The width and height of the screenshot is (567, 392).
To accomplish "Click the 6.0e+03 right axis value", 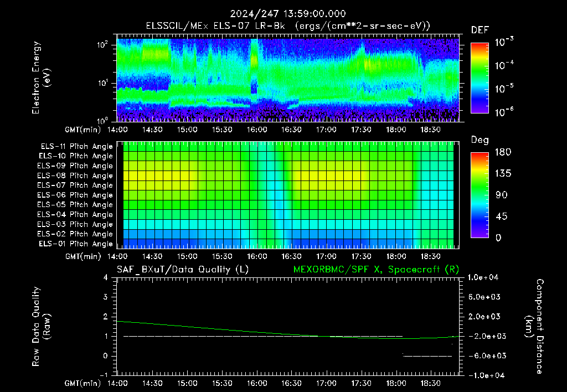I will tap(484, 297).
